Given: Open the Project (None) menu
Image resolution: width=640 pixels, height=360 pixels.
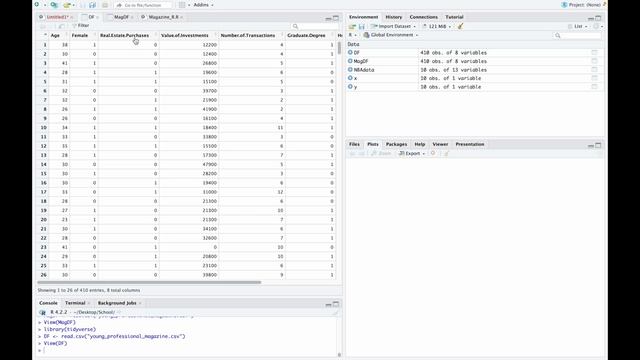Looking at the screenshot, I should [x=583, y=5].
